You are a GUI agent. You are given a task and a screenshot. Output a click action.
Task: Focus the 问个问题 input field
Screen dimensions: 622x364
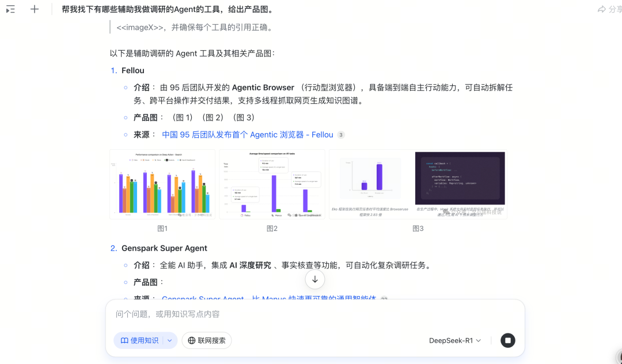315,314
